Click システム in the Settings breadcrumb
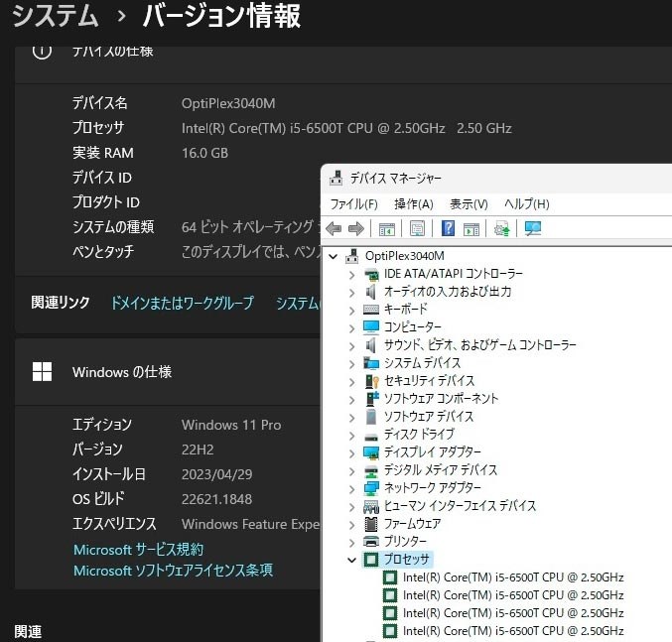Screen dimensions: 672x642 [56, 16]
